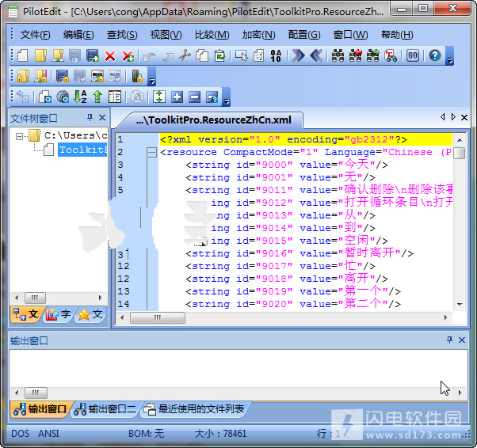Open the 比较(M) menu
This screenshot has height=448, width=477.
pos(212,35)
